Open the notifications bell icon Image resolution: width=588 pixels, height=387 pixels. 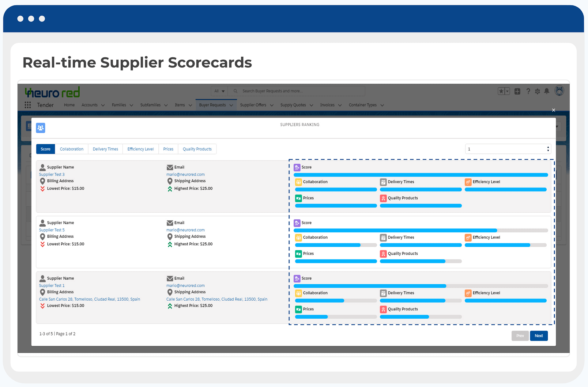[x=547, y=91]
